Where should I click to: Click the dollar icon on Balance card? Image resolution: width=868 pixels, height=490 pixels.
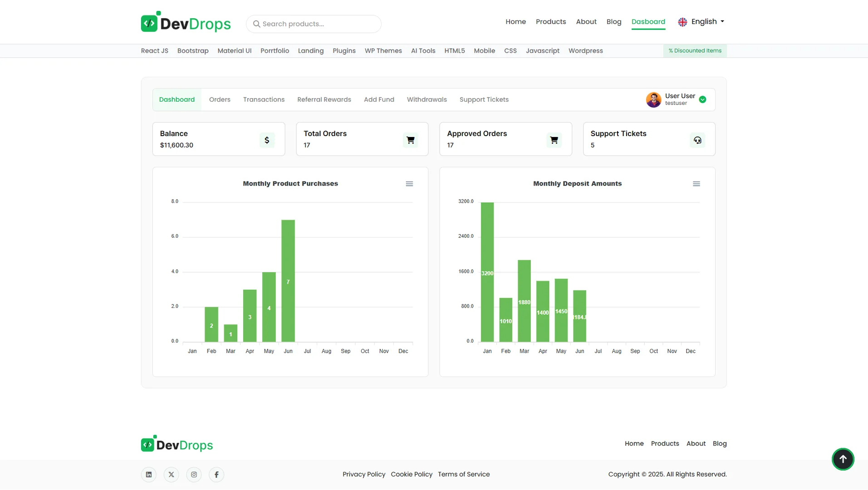coord(267,140)
